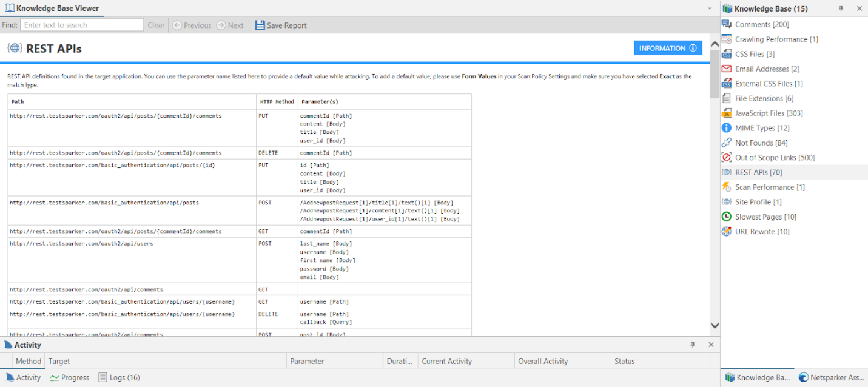Click the REST APIs globe icon in list
This screenshot has width=868, height=387.
[x=726, y=172]
